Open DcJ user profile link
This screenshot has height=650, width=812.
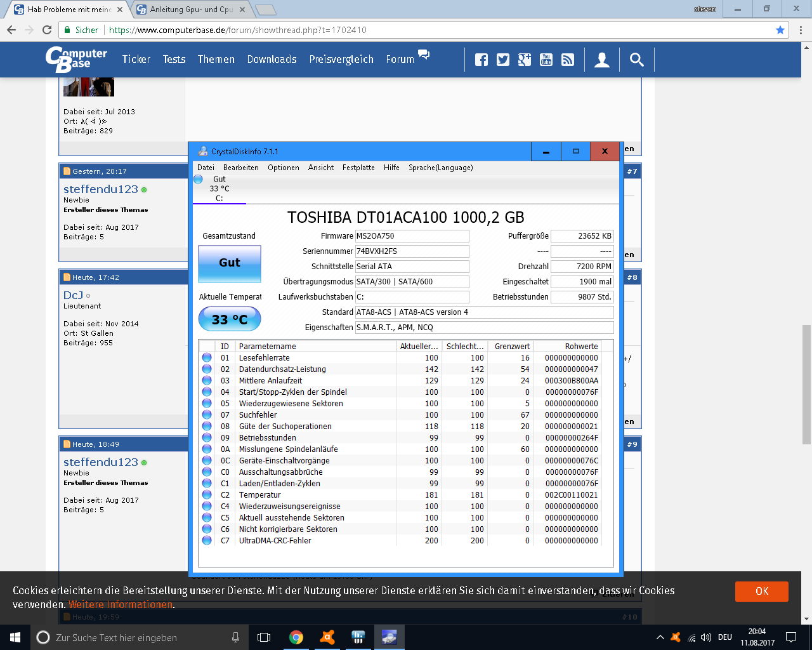[73, 295]
